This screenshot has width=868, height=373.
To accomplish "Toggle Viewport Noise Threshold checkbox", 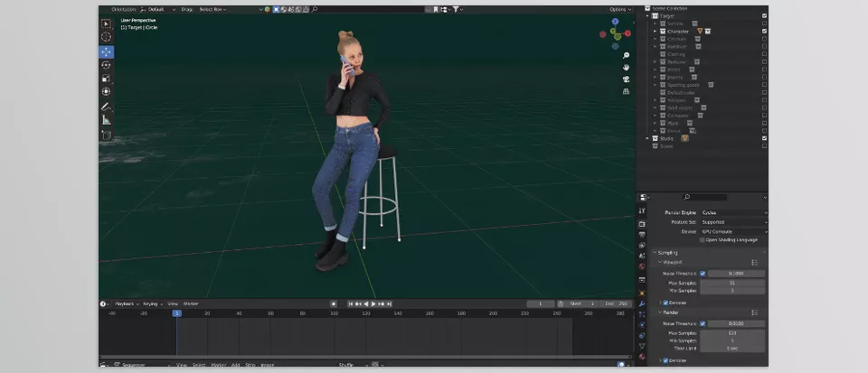I will pyautogui.click(x=703, y=274).
